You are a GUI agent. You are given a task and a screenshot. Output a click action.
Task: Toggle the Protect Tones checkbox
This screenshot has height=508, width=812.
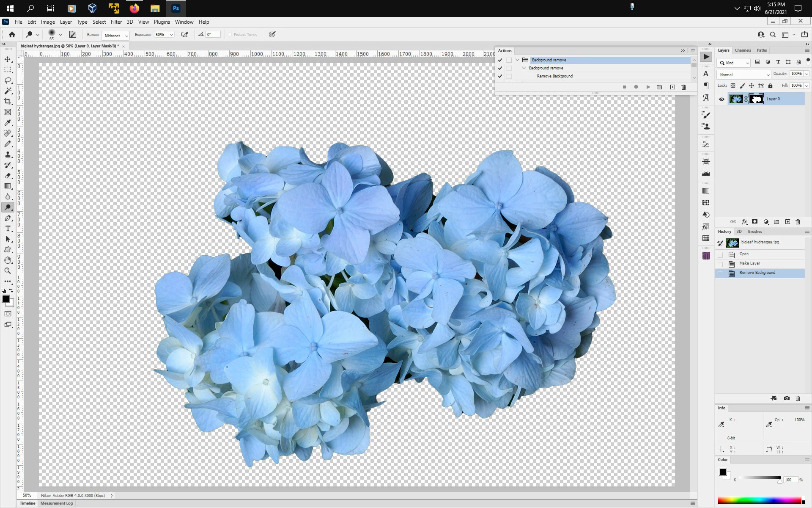pos(230,35)
